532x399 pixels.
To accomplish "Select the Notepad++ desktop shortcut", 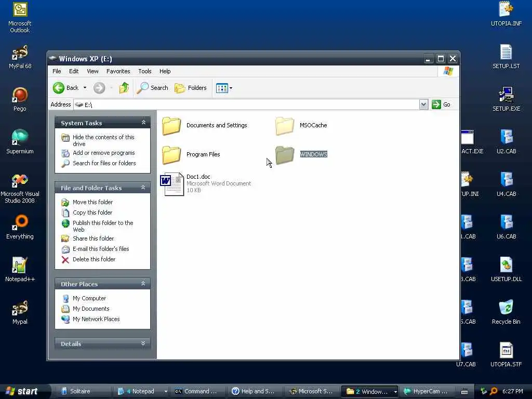I will 20,270.
